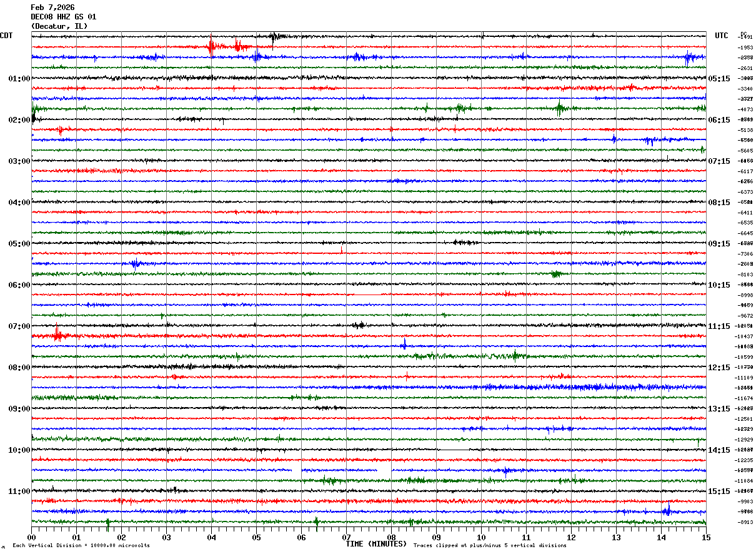Select the 11:15 UTC time label

[x=719, y=326]
